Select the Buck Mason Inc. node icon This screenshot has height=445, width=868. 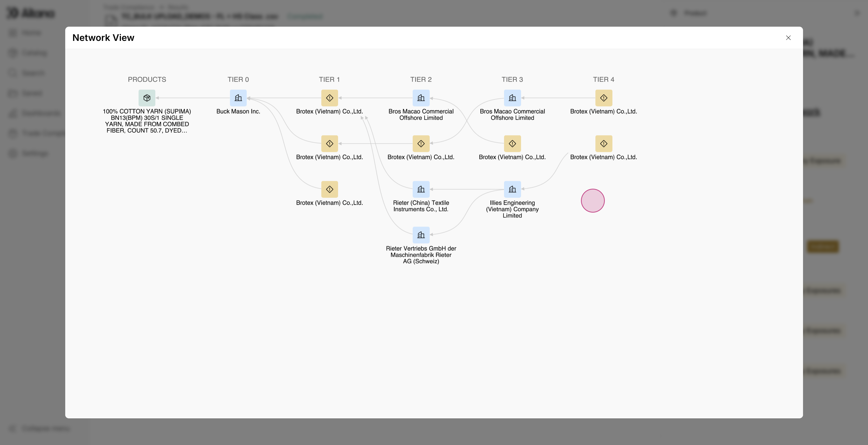click(x=238, y=98)
